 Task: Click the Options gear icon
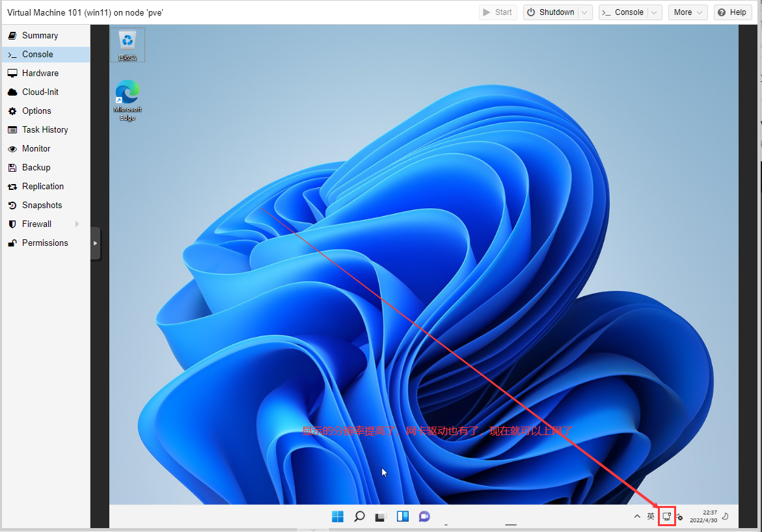coord(12,111)
